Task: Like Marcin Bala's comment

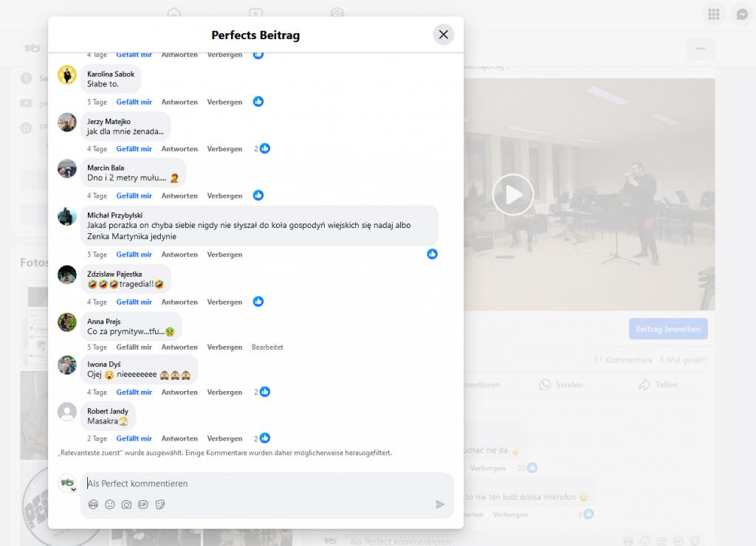Action: (x=134, y=196)
